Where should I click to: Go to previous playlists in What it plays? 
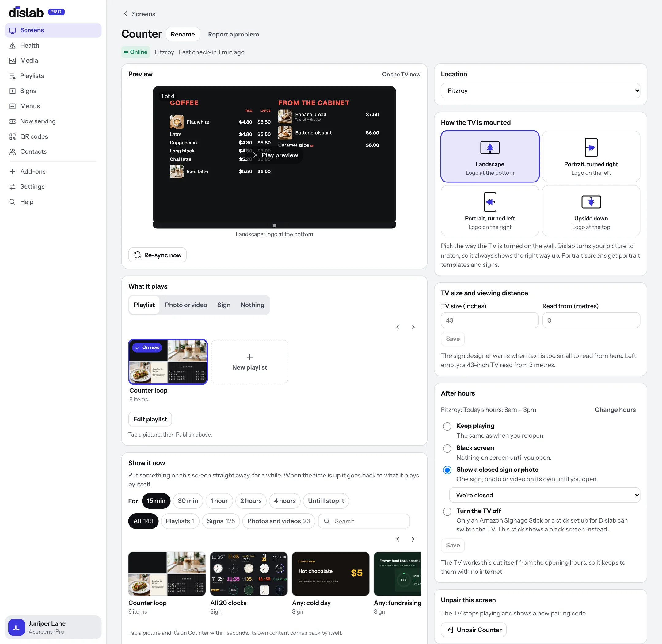click(398, 327)
